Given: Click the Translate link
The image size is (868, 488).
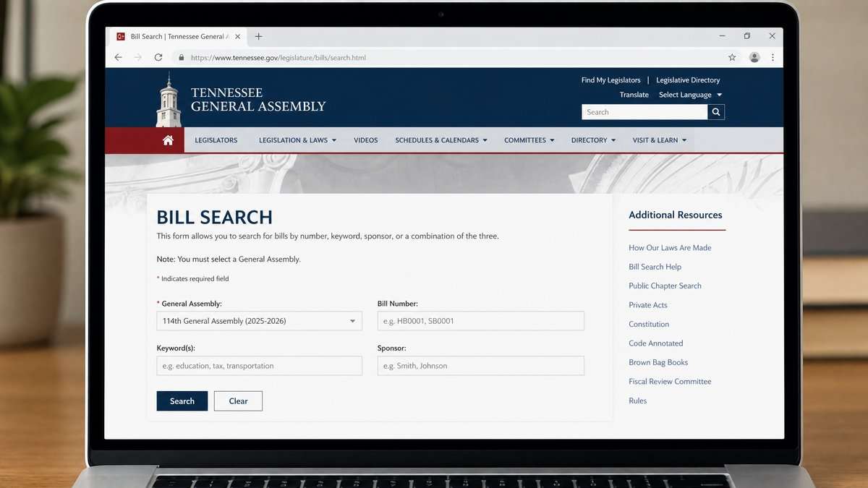Looking at the screenshot, I should click(x=634, y=95).
